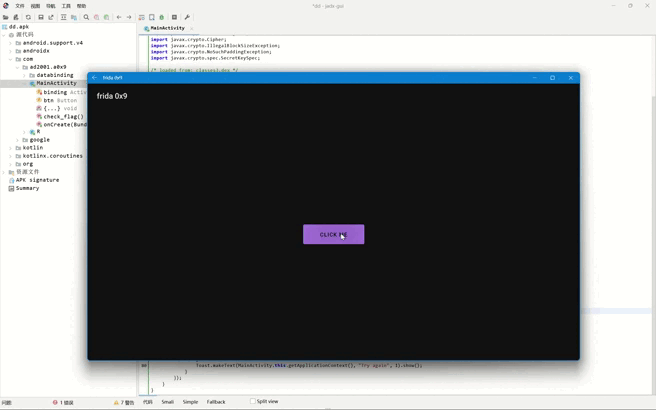Screen dimensions: 656x410
Task: Expand the google package node
Action: click(x=24, y=140)
